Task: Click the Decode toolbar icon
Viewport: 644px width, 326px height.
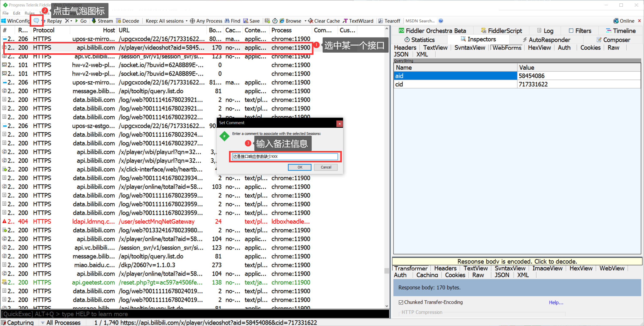Action: (x=119, y=21)
